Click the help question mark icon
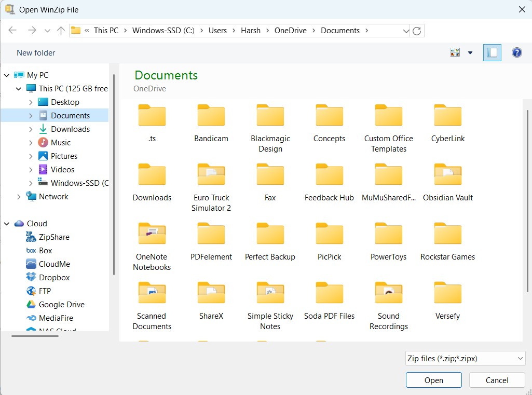 tap(516, 52)
